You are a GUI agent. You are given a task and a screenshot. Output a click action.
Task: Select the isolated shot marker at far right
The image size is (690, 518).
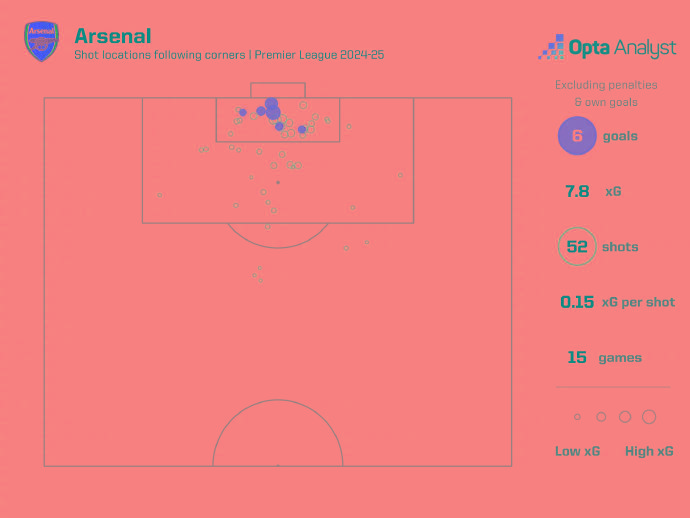click(400, 175)
